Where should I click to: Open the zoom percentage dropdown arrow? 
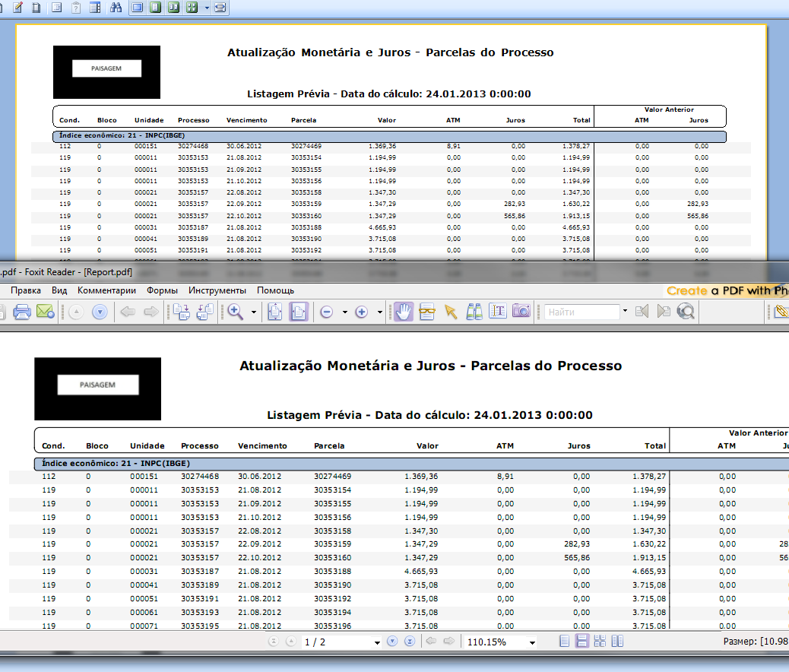tap(532, 642)
